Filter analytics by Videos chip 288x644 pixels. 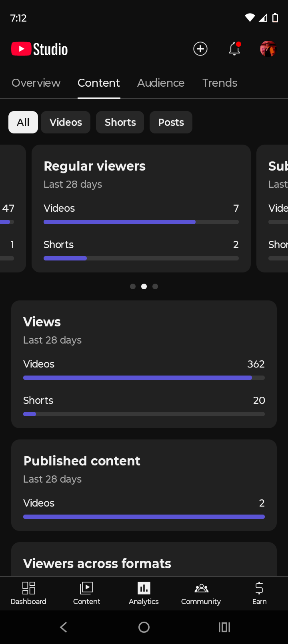coord(66,122)
